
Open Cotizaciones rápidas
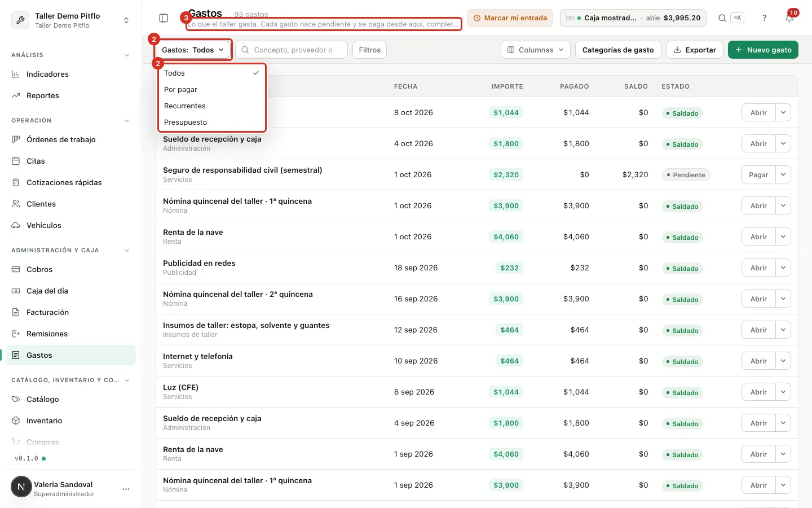pyautogui.click(x=70, y=182)
